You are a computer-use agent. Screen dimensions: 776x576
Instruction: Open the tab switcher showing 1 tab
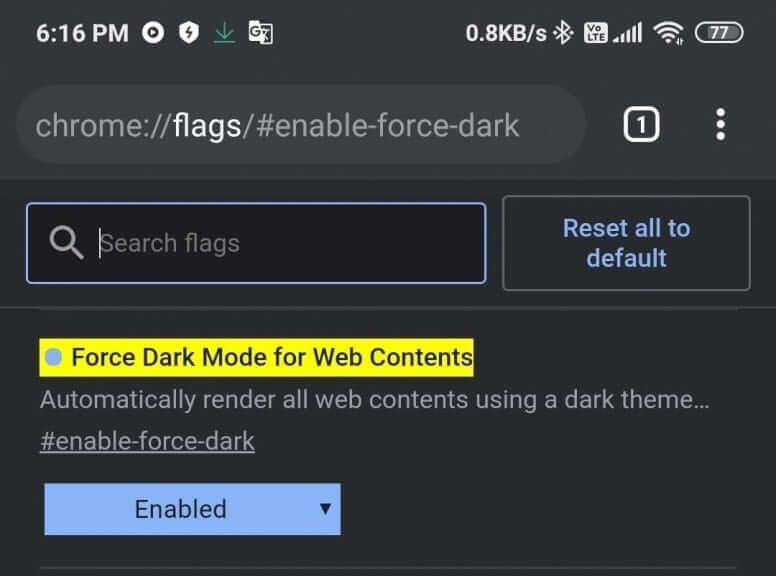click(641, 125)
